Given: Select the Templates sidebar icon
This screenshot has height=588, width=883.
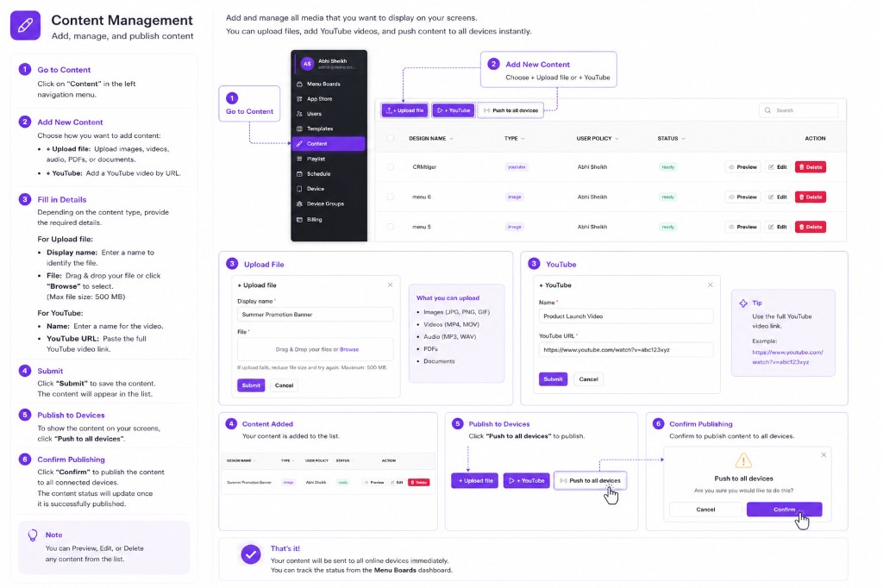Looking at the screenshot, I should [299, 129].
